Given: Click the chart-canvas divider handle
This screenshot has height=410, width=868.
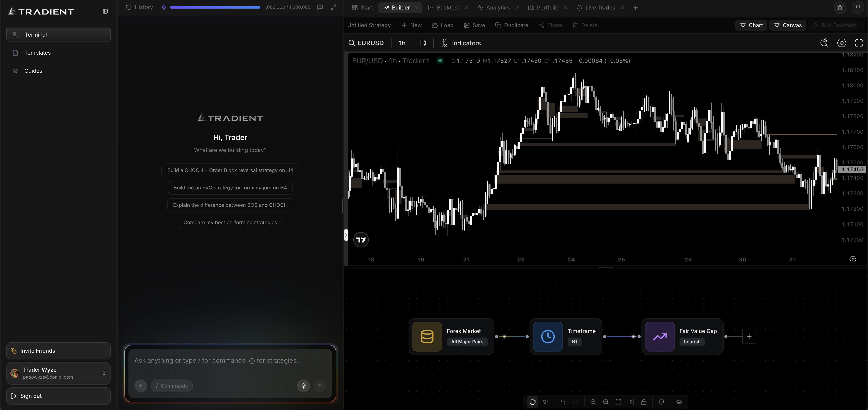Looking at the screenshot, I should [606, 267].
